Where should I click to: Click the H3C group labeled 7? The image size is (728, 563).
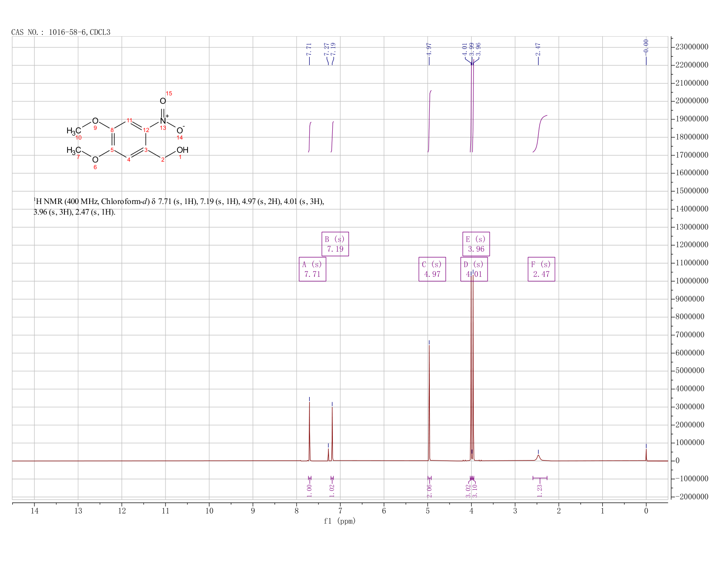(74, 151)
